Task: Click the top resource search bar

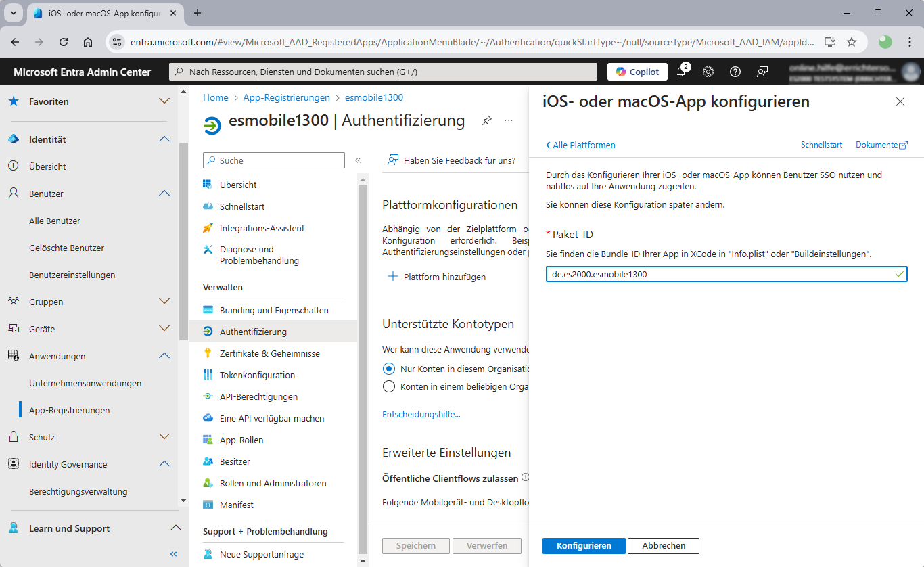Action: click(x=383, y=72)
